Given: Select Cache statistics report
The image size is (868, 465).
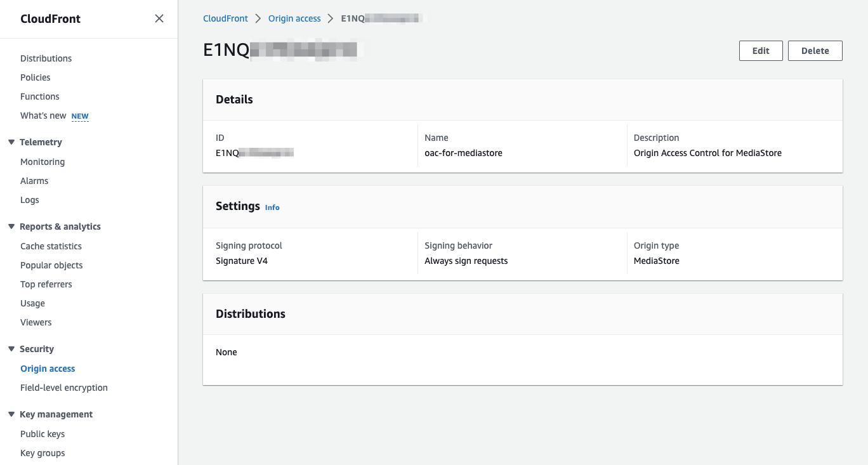Looking at the screenshot, I should [51, 246].
